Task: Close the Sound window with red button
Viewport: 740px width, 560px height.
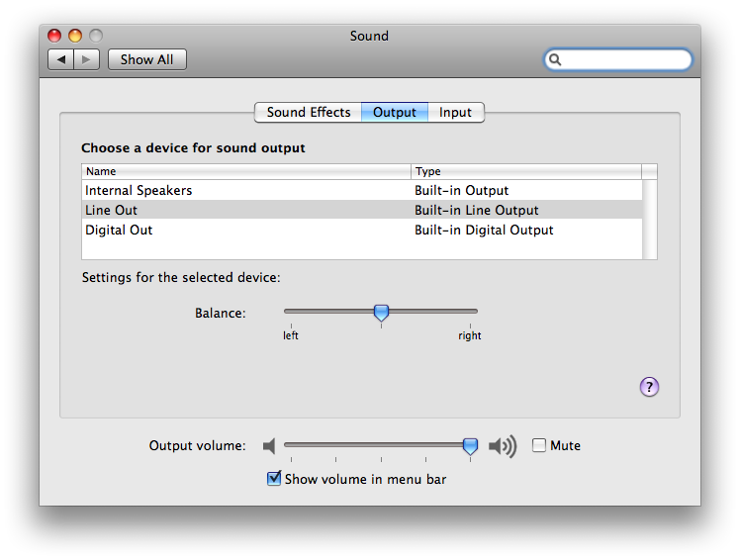Action: click(54, 36)
